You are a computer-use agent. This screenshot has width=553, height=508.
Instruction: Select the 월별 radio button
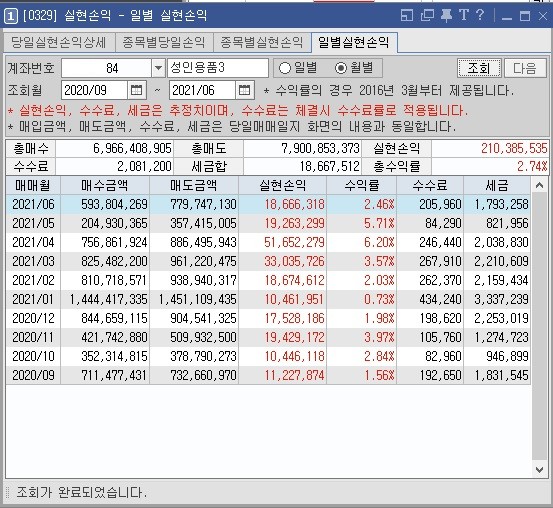341,68
